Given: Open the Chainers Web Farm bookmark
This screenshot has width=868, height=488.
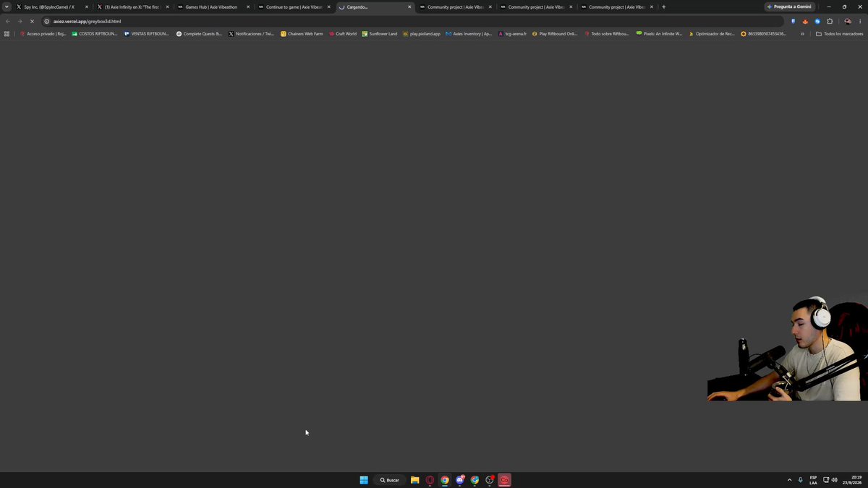Looking at the screenshot, I should (x=302, y=34).
